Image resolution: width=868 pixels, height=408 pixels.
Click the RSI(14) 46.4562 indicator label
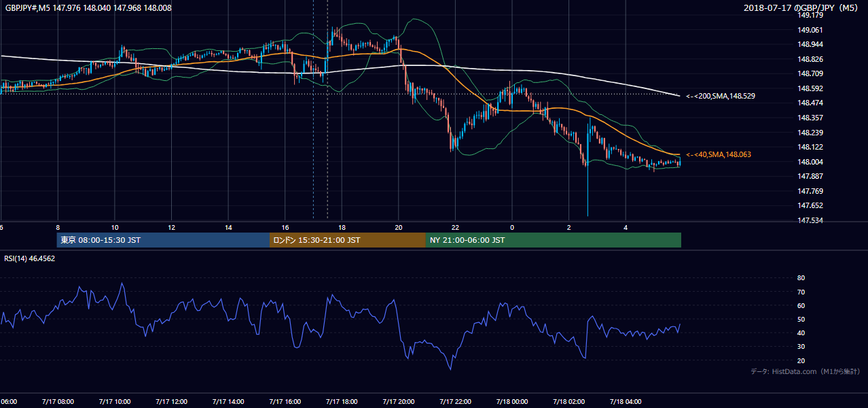tap(30, 258)
